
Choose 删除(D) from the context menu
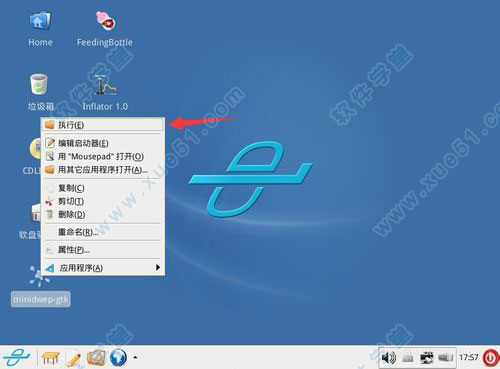point(103,214)
